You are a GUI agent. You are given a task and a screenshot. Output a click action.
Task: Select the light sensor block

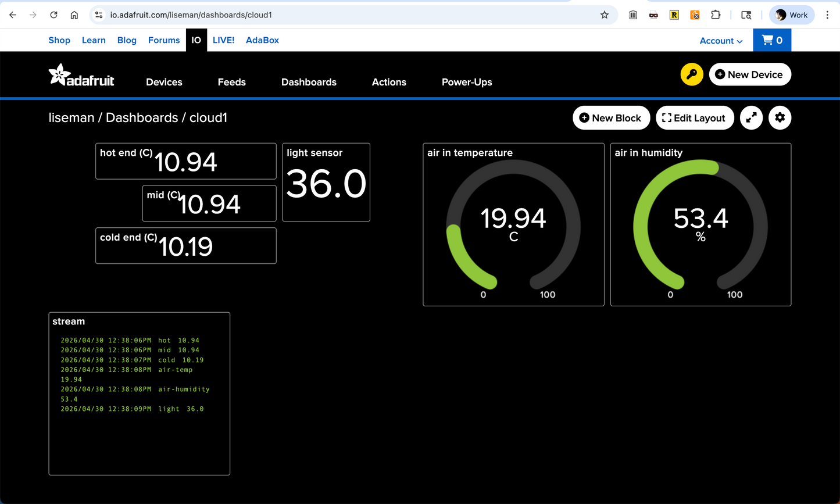coord(326,182)
